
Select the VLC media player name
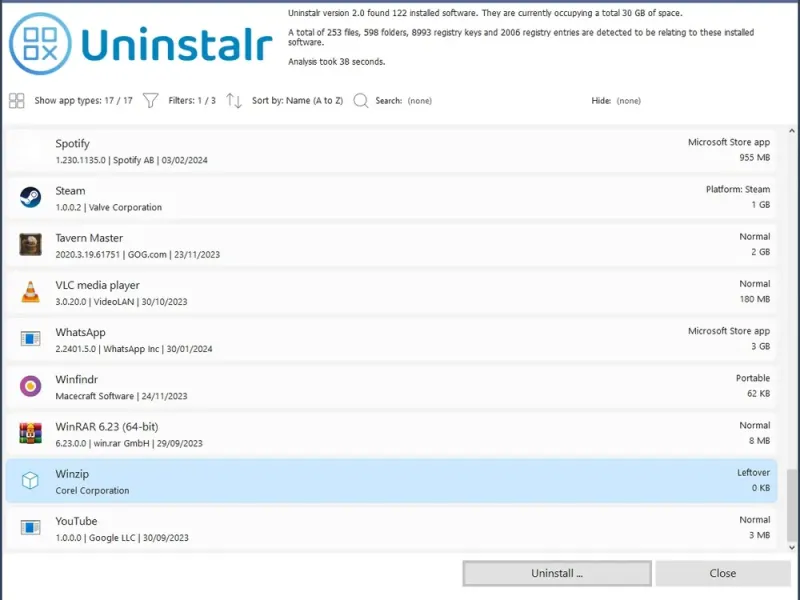tap(97, 285)
